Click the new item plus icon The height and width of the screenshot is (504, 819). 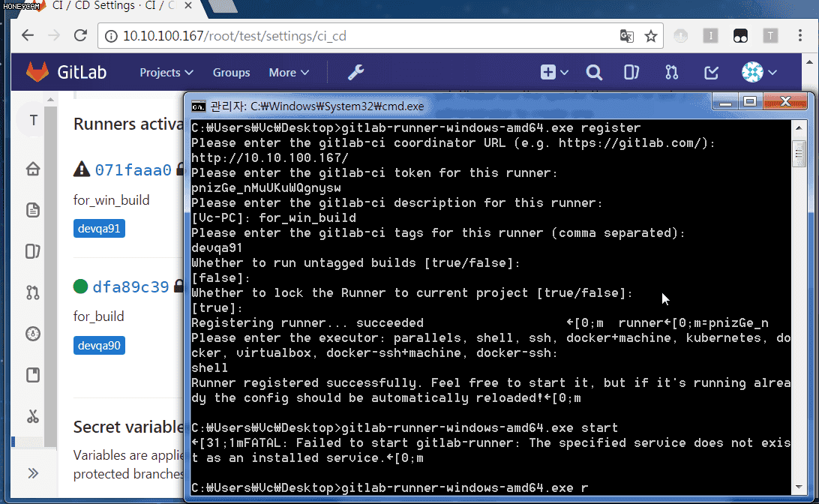click(x=548, y=72)
